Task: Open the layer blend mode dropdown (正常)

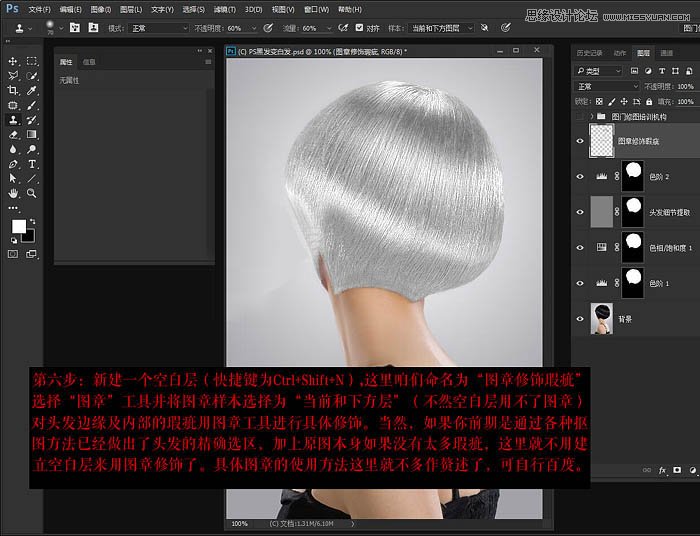Action: point(606,86)
